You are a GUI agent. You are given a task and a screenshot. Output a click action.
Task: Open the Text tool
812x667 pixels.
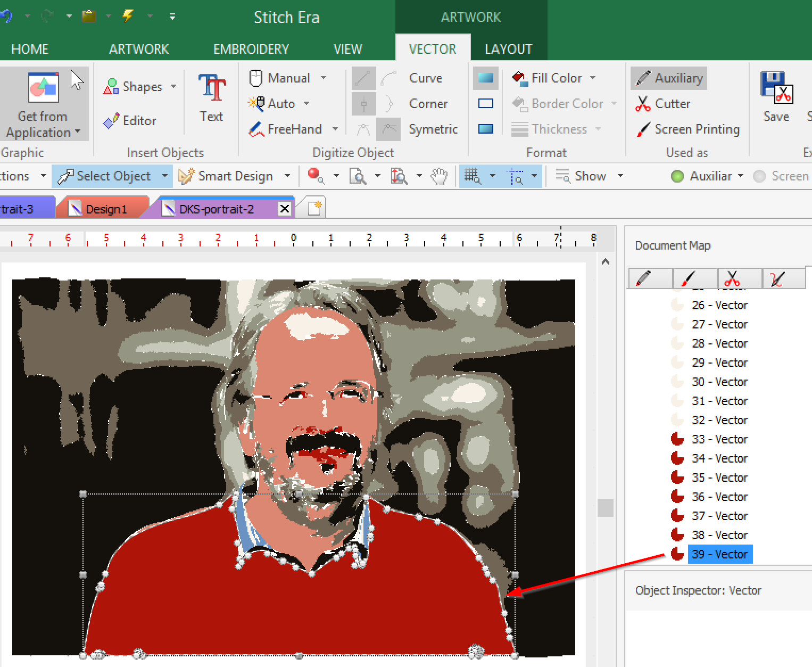point(211,98)
